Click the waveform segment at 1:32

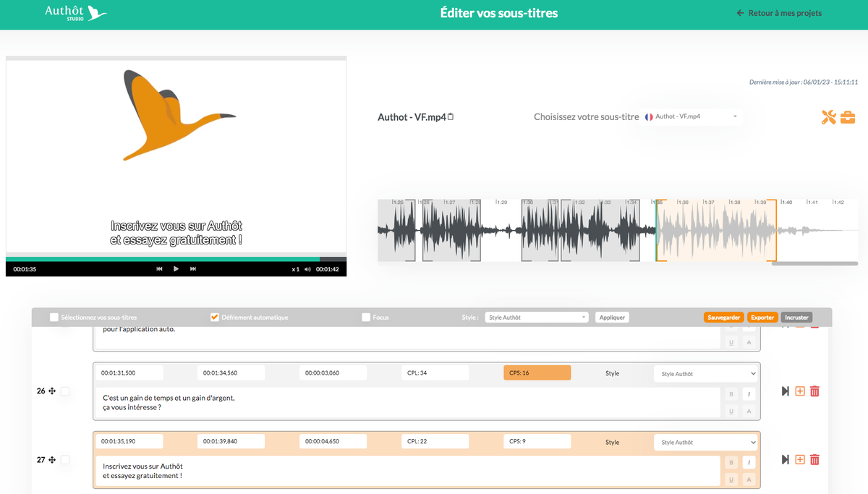coord(600,230)
